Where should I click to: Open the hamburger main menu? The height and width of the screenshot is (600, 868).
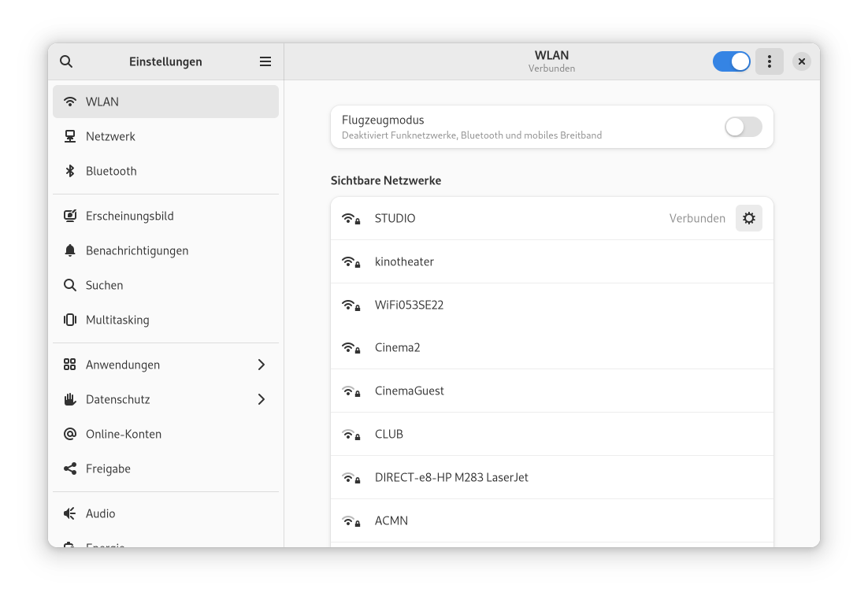(265, 61)
